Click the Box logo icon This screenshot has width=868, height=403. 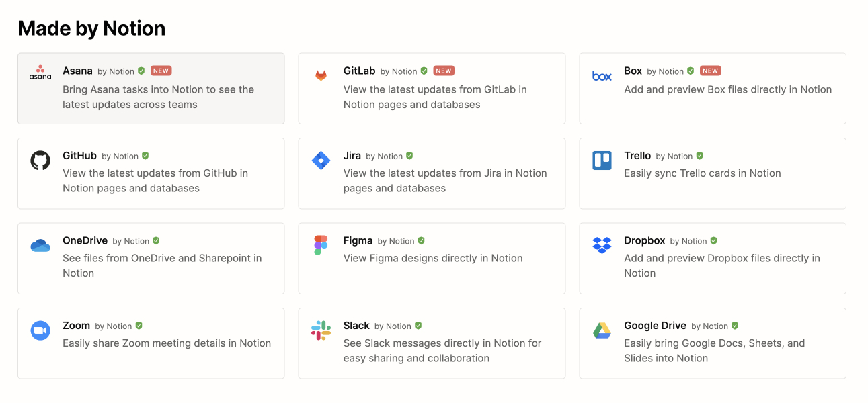point(602,76)
